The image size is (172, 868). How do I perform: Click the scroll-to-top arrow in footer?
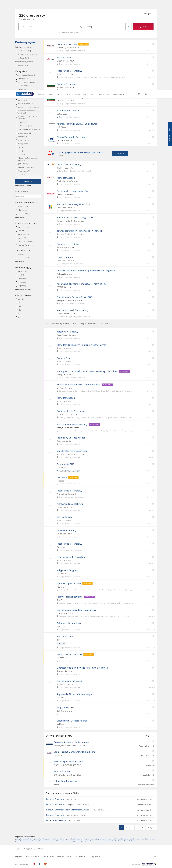pyautogui.click(x=155, y=856)
